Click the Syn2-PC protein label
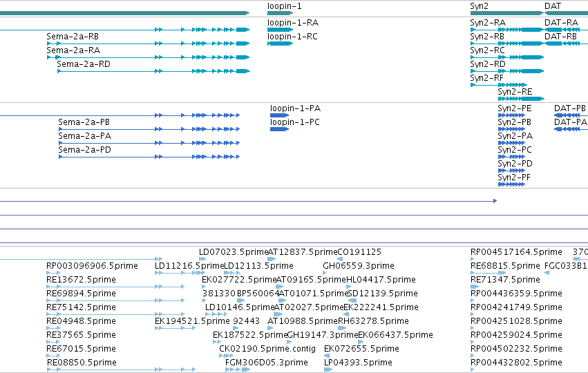This screenshot has width=588, height=373. [x=515, y=151]
